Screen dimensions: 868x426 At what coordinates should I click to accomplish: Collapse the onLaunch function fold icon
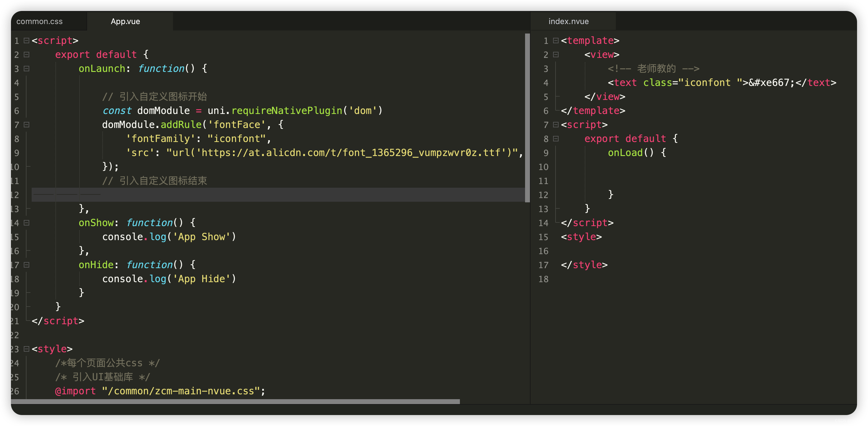(26, 69)
